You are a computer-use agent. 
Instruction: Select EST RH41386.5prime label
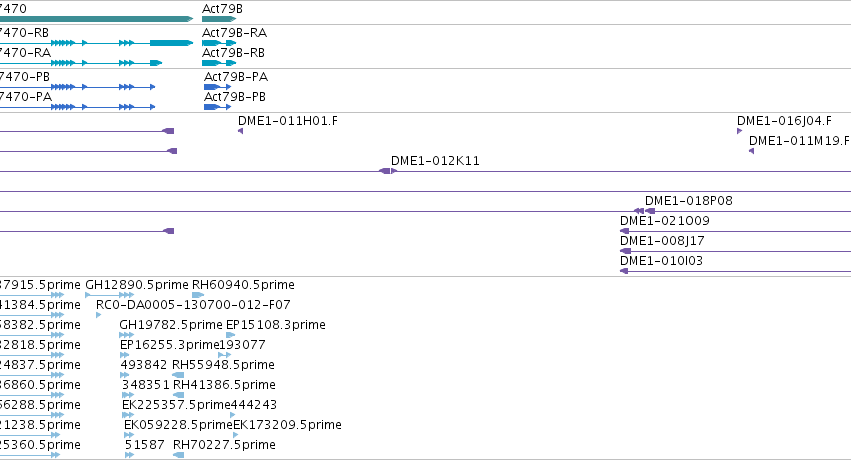tap(224, 385)
